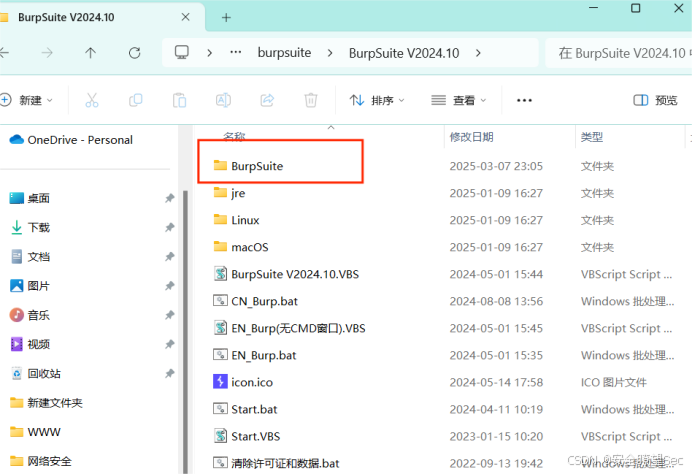Open the Sort dropdown

377,100
